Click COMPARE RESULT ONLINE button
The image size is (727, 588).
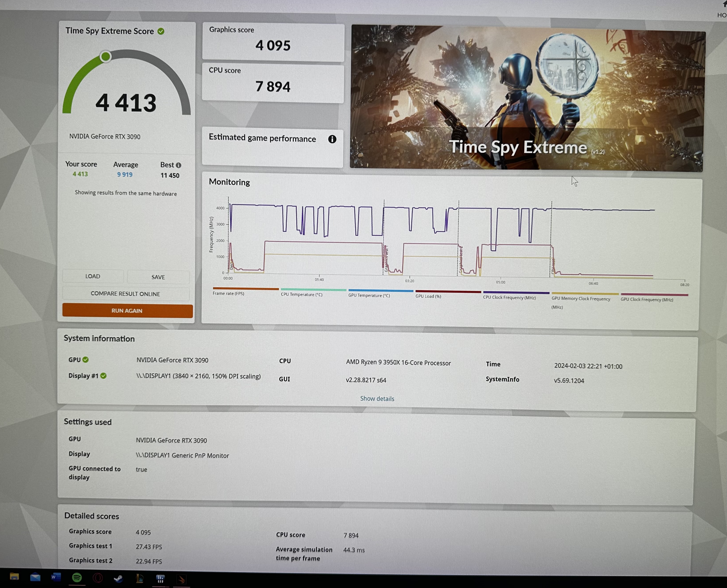click(x=125, y=294)
